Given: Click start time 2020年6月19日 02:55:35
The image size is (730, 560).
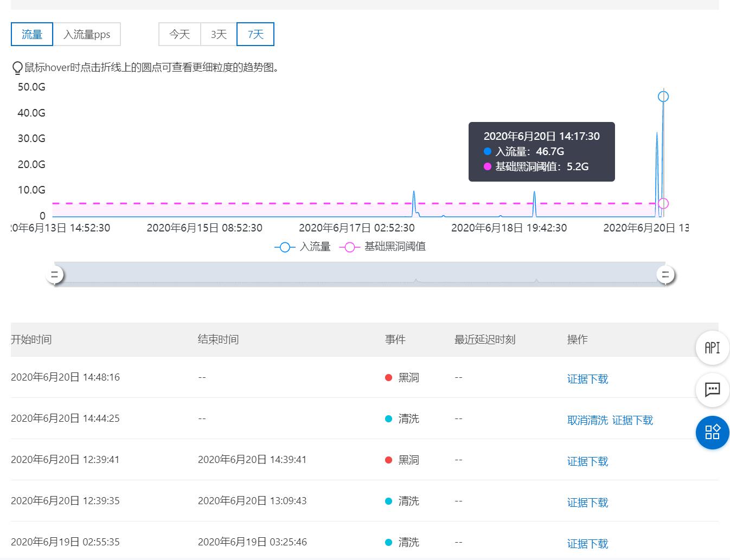Looking at the screenshot, I should coord(65,542).
